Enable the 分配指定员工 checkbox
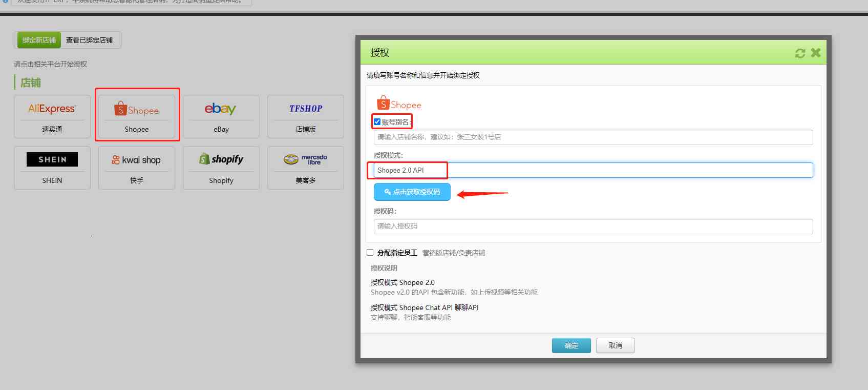This screenshot has width=868, height=390. pos(370,252)
